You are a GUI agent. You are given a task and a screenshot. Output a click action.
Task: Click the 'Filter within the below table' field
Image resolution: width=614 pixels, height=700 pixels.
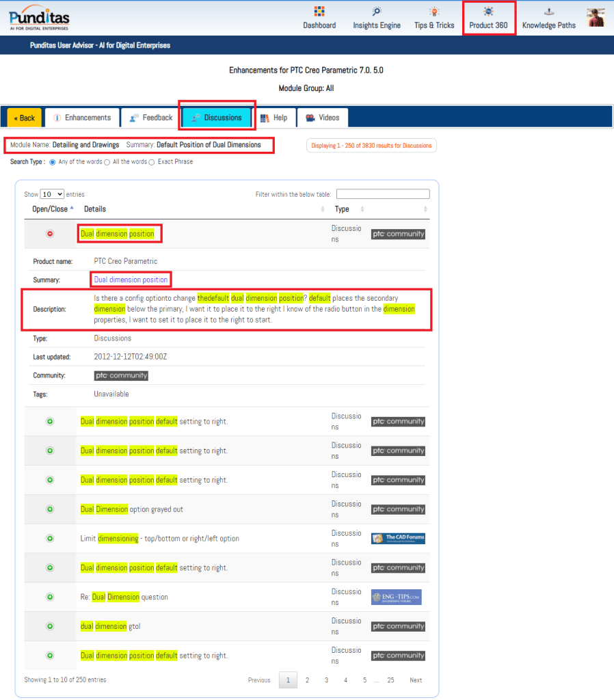pyautogui.click(x=383, y=194)
